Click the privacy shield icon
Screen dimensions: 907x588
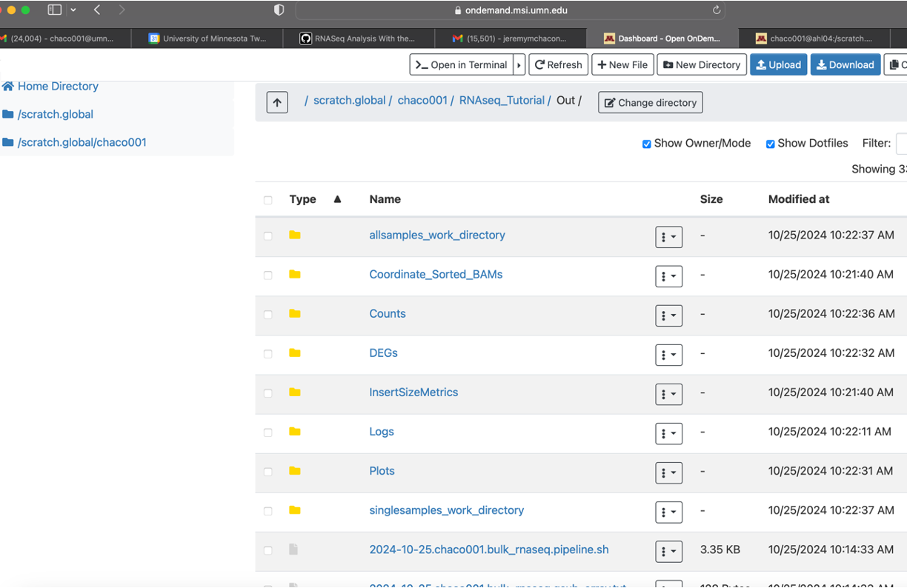279,10
